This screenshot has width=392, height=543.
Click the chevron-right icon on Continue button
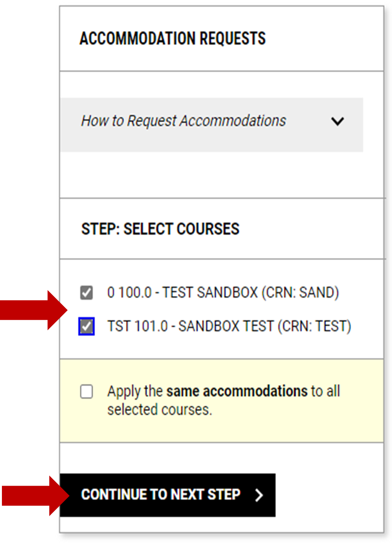(260, 494)
